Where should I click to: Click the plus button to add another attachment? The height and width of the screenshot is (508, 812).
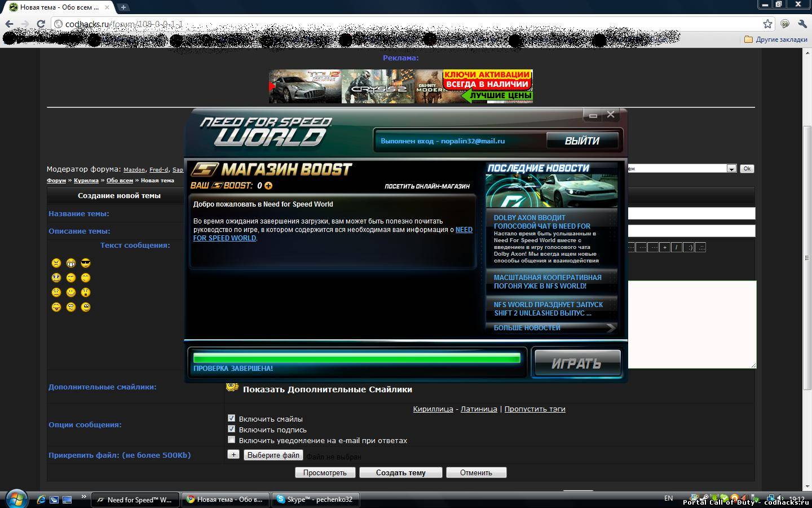point(233,454)
